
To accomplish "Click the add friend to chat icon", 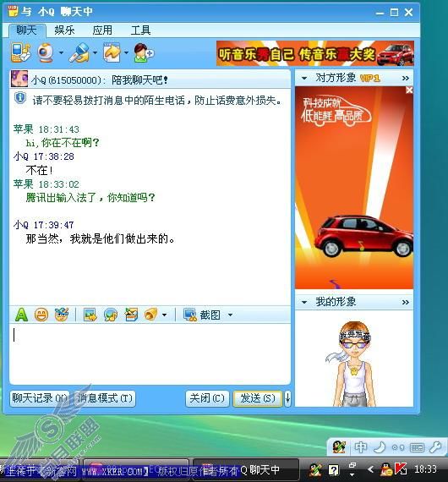I will 144,52.
